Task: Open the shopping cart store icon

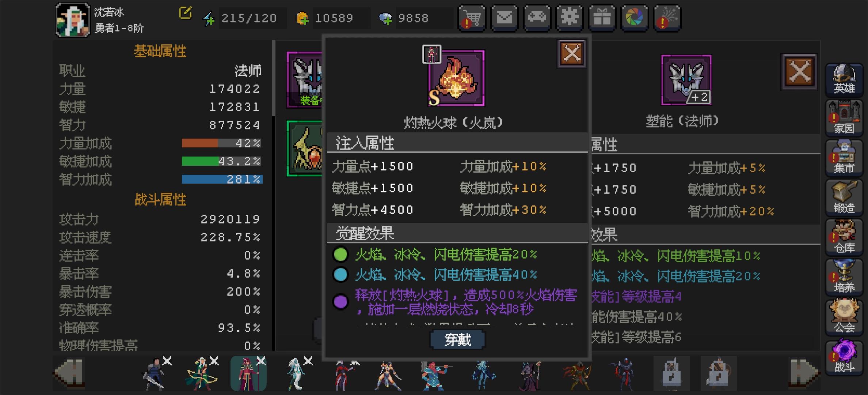Action: 472,18
